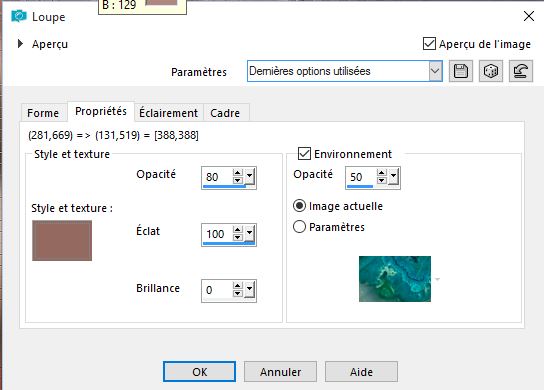544x390 pixels.
Task: Switch to the Forme tab
Action: [x=43, y=113]
